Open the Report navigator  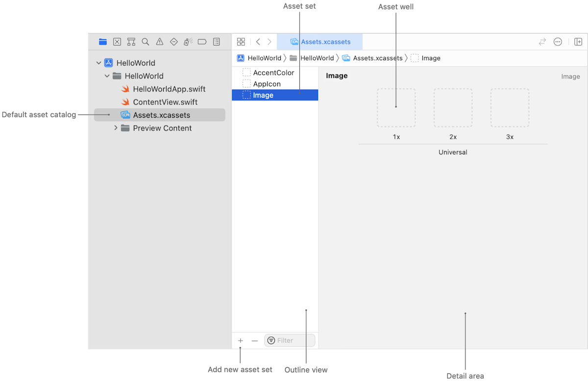217,42
